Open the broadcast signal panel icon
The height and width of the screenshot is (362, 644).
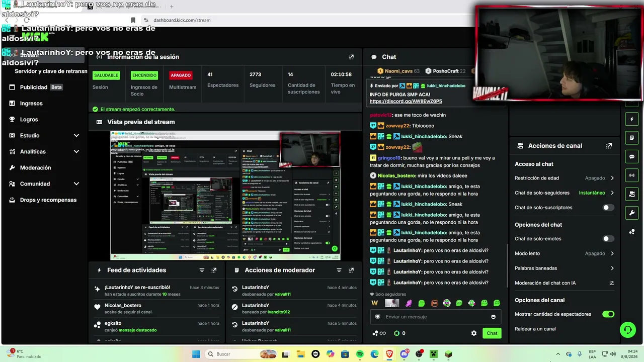coord(632,175)
